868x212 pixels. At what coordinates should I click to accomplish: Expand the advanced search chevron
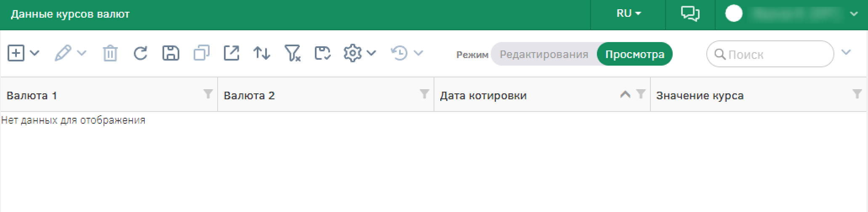(x=846, y=52)
